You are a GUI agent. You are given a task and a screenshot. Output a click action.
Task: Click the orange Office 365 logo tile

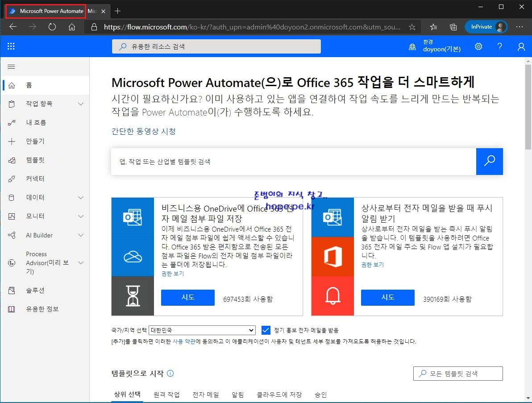(332, 257)
